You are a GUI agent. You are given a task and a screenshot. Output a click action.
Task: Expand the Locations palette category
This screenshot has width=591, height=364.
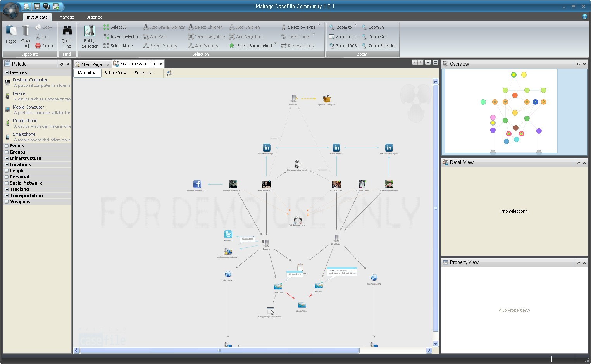(x=7, y=164)
